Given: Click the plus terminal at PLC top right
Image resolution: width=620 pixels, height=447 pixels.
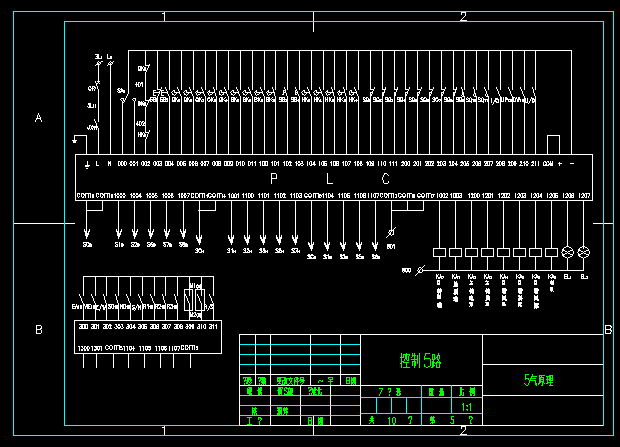Looking at the screenshot, I should [x=560, y=164].
